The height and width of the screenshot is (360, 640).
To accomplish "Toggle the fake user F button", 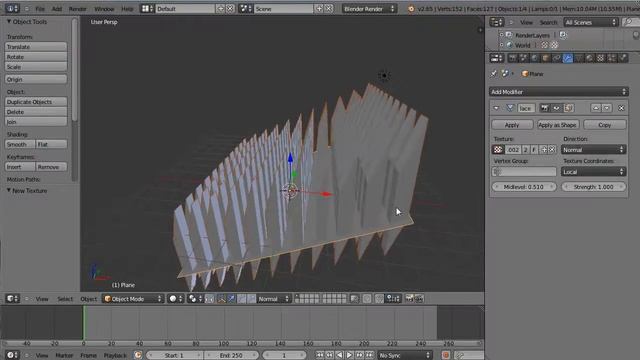I will 534,150.
